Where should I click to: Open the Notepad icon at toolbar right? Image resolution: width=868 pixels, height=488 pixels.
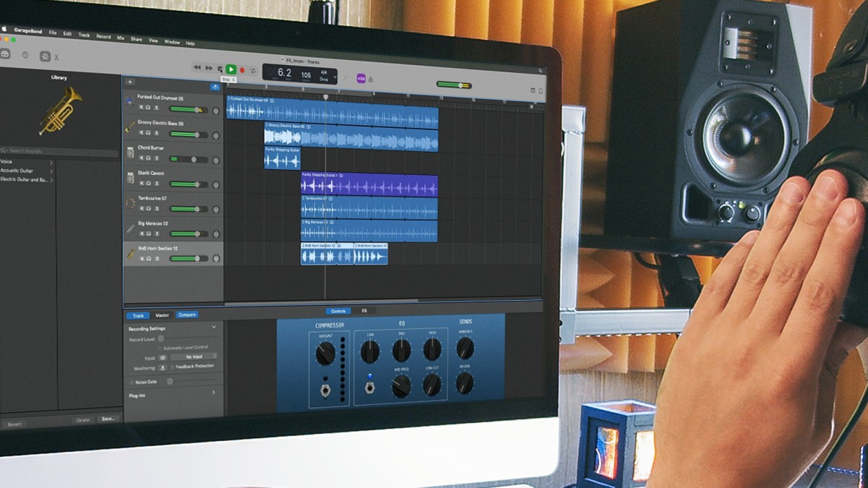tap(533, 91)
